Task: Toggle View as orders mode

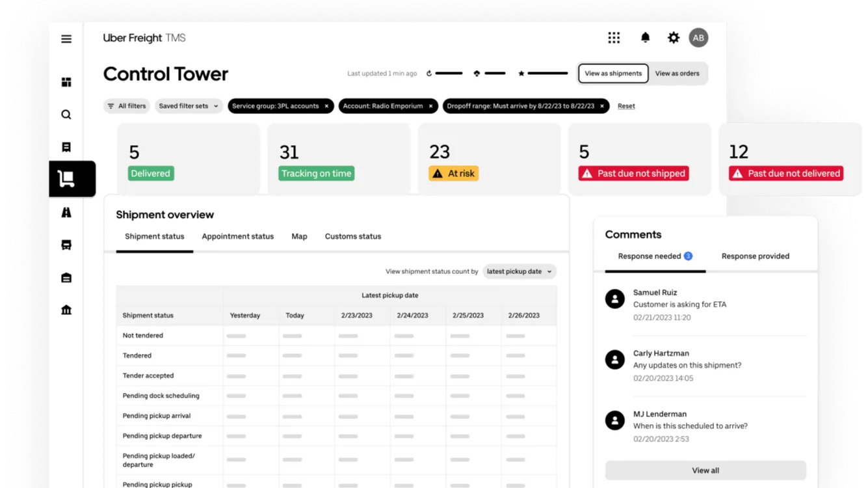Action: pos(677,73)
